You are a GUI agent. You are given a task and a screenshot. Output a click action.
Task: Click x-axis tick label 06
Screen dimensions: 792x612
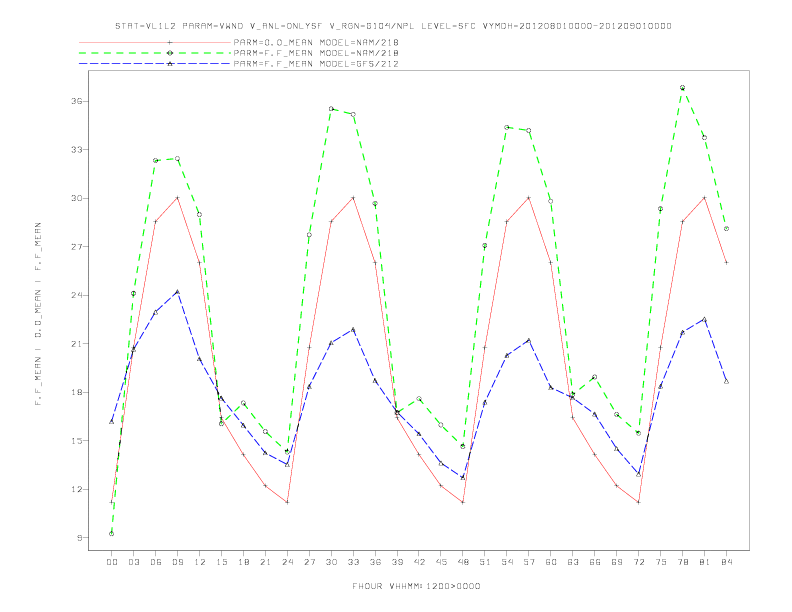156,562
